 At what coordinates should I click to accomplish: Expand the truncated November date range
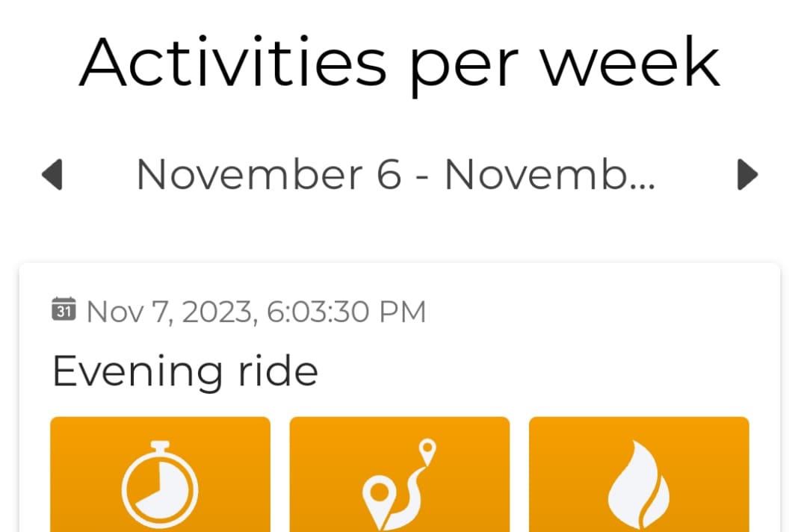[x=397, y=174]
